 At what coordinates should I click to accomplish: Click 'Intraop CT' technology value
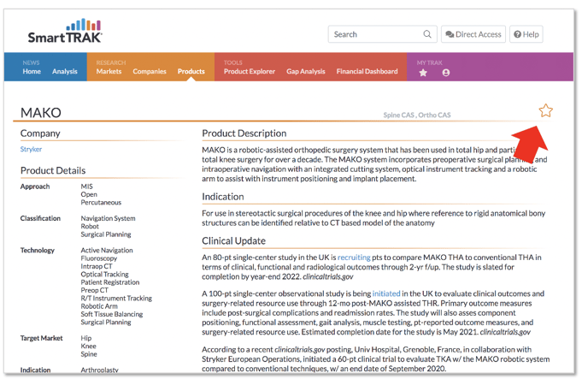click(x=97, y=266)
